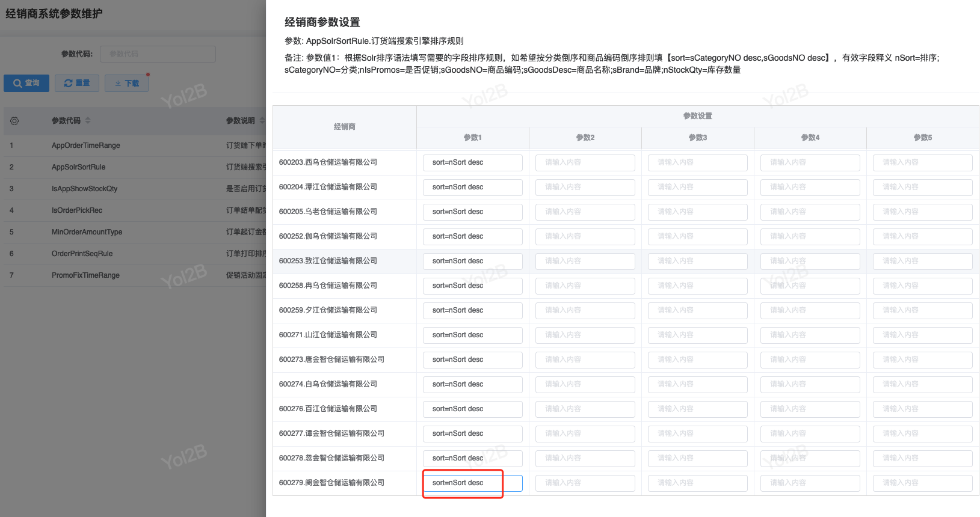Edit 参数1 for 600271.山江仓储运输有限公司
Viewport: 980px width, 517px height.
pyautogui.click(x=473, y=335)
